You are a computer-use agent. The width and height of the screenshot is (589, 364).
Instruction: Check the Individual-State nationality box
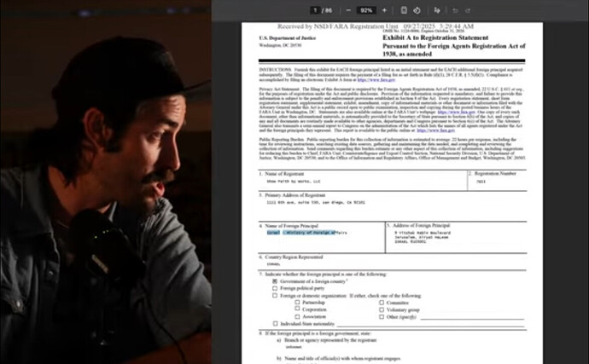[275, 323]
